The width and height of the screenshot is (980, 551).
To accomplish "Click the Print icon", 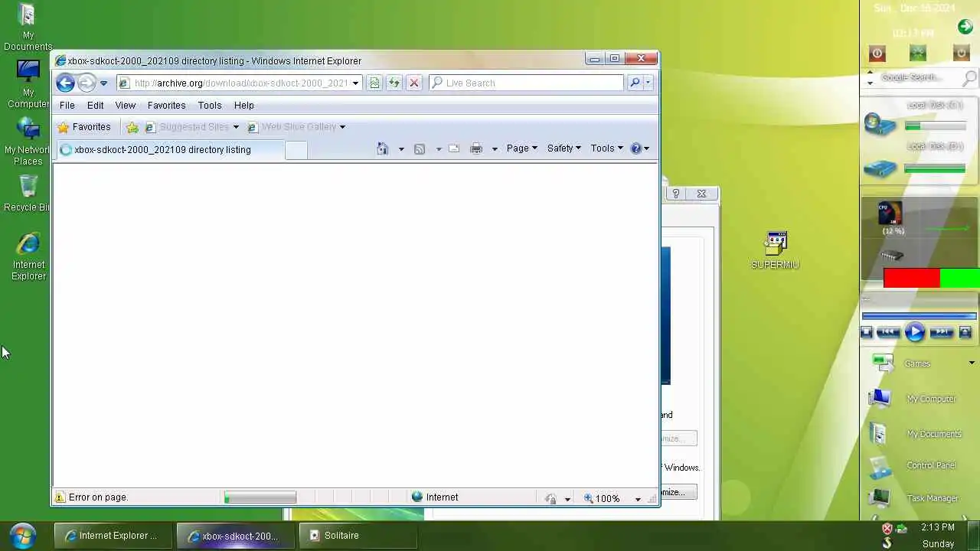I will [x=476, y=148].
